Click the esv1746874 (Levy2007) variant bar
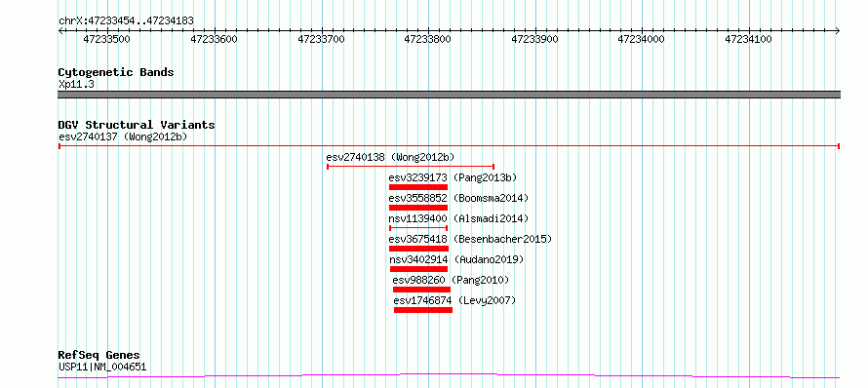 tap(423, 310)
